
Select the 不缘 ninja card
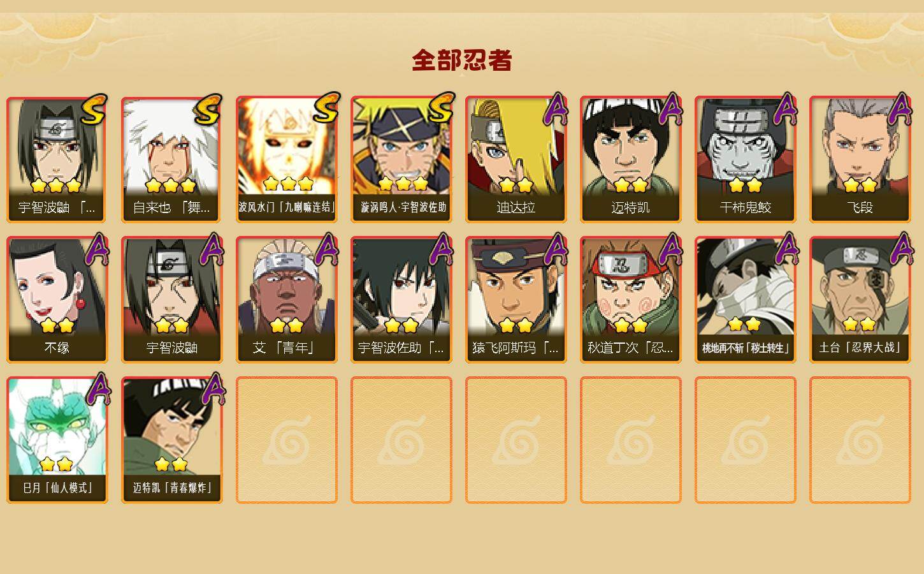point(57,300)
